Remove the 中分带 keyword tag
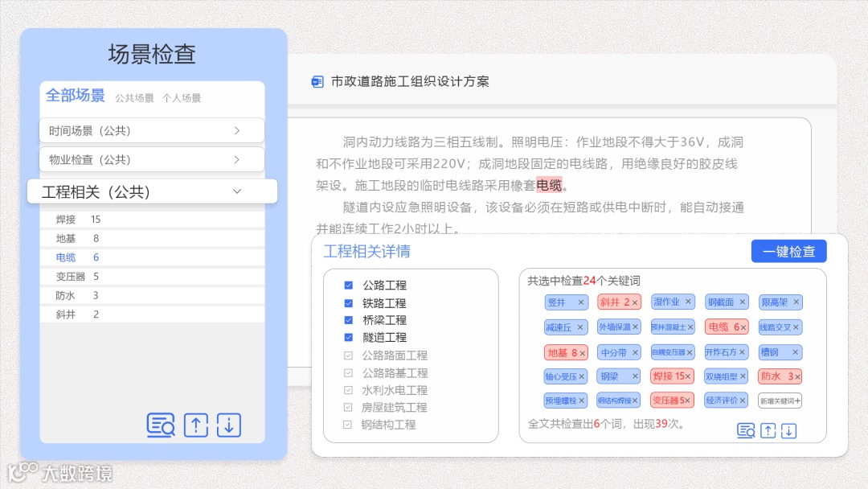 [x=635, y=352]
